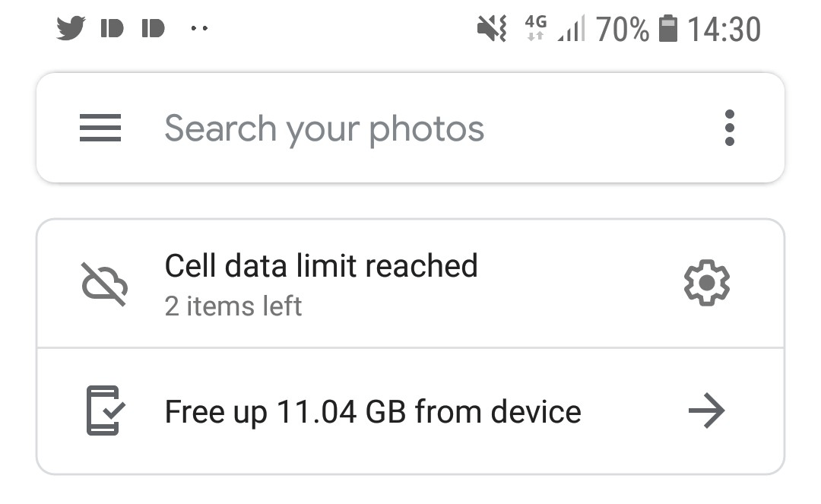This screenshot has width=821, height=504.
Task: Tap the second ID notification icon
Action: click(x=153, y=28)
